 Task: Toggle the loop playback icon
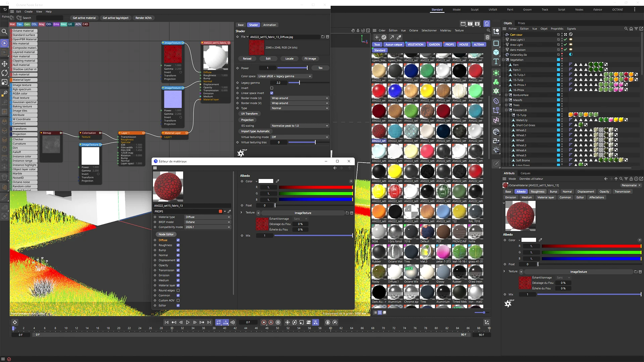218,322
